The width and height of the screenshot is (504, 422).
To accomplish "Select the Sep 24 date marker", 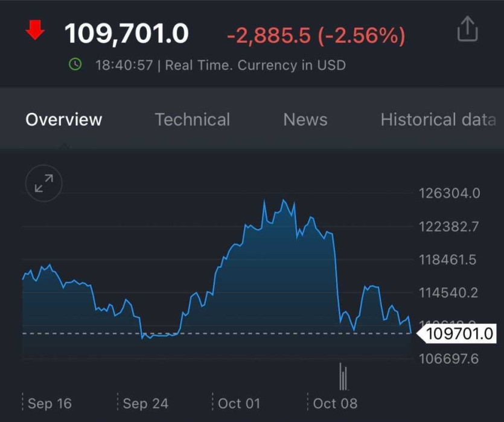I will [145, 403].
